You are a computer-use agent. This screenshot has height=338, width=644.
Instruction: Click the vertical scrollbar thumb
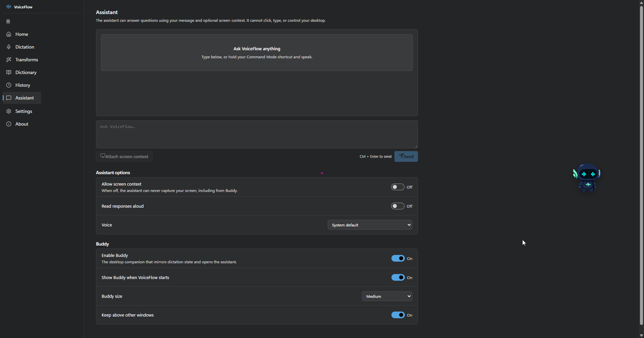click(641, 165)
